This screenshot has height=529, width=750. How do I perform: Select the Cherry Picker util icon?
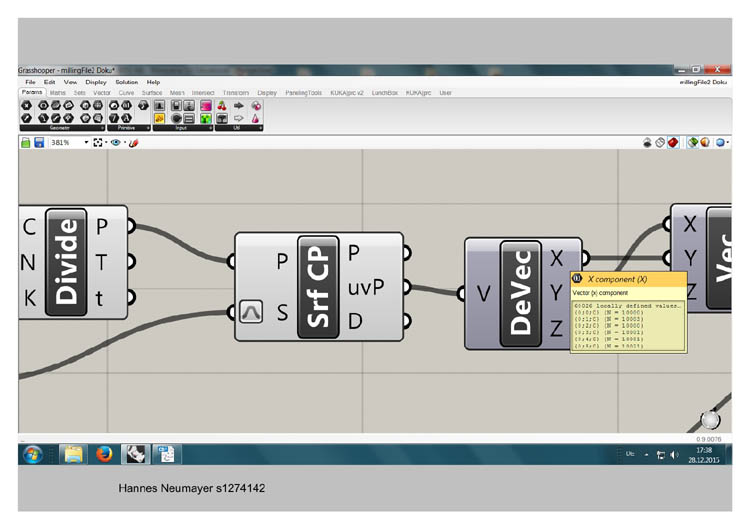click(x=222, y=106)
